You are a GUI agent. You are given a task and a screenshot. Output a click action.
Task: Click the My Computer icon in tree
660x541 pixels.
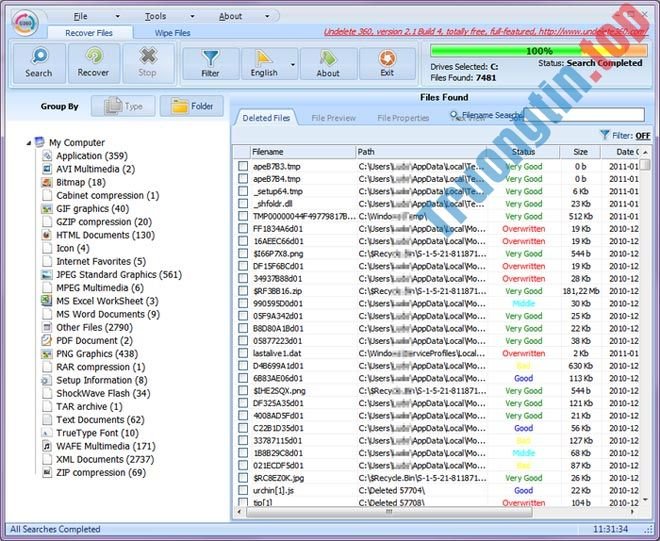(40, 142)
